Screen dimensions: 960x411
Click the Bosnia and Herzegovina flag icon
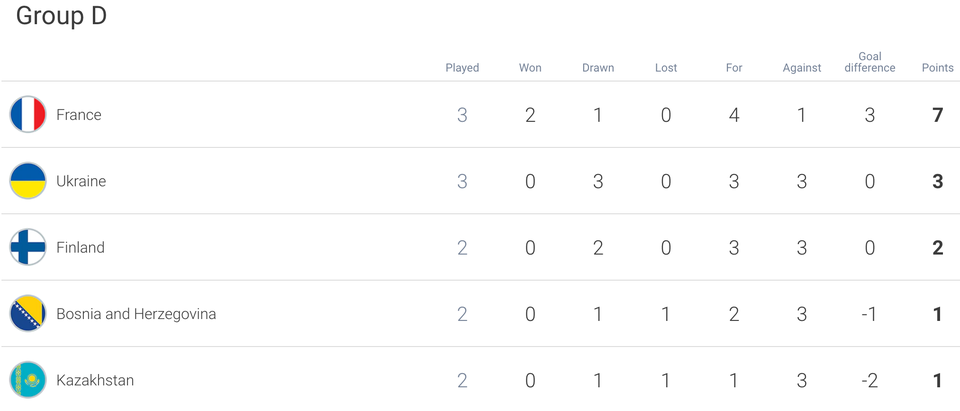[28, 314]
